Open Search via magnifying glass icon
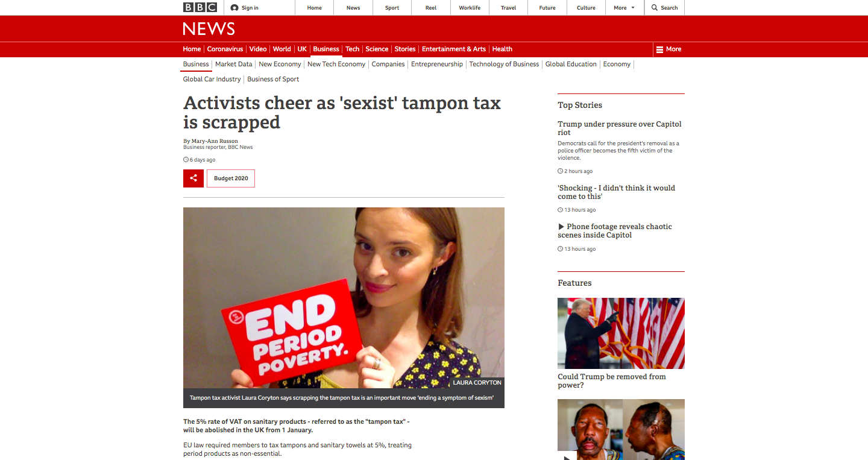 click(655, 8)
